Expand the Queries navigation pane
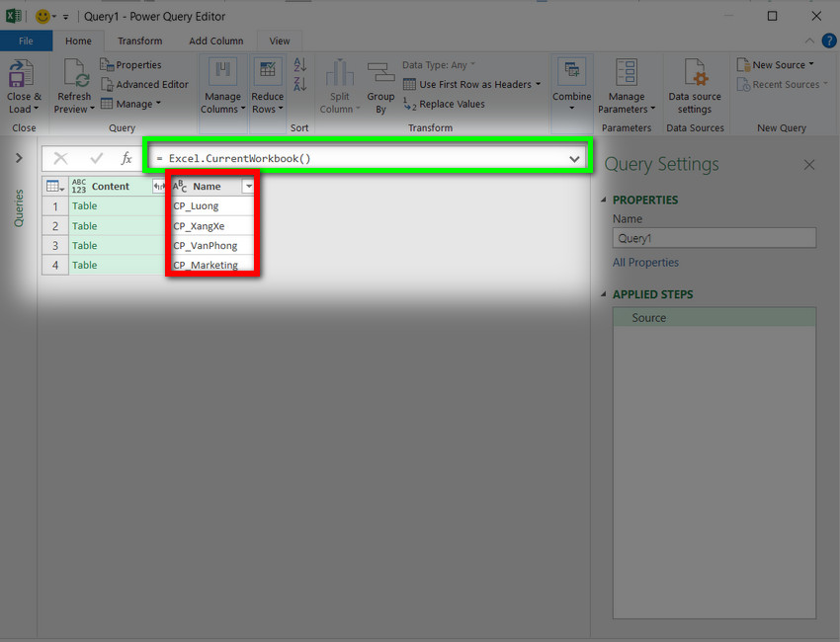840x642 pixels. tap(20, 158)
